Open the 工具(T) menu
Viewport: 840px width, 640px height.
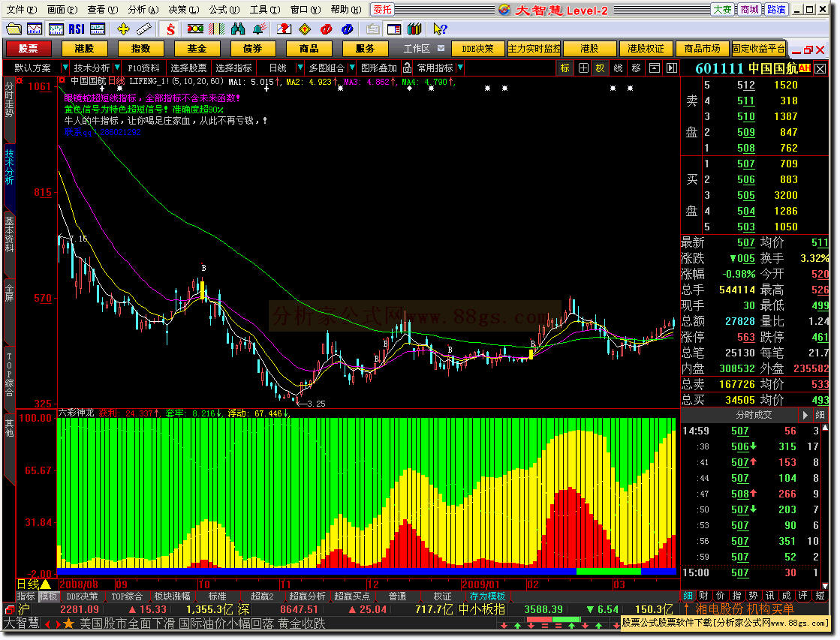pos(265,9)
